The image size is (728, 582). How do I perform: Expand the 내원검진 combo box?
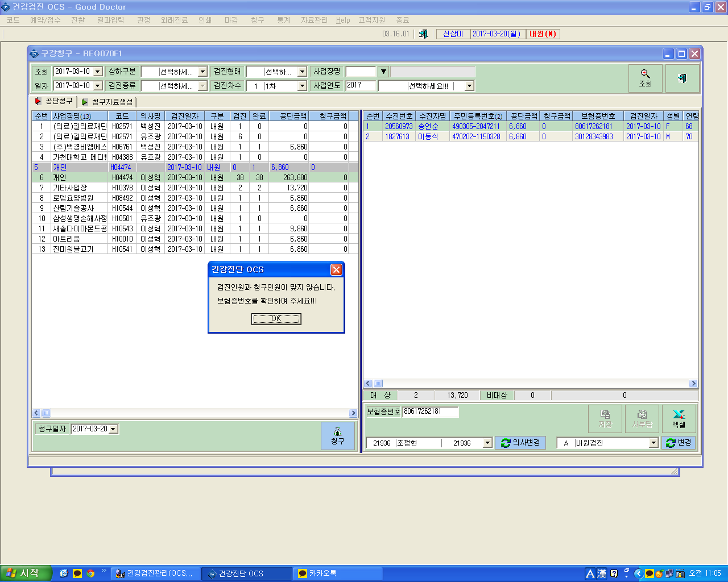point(653,443)
